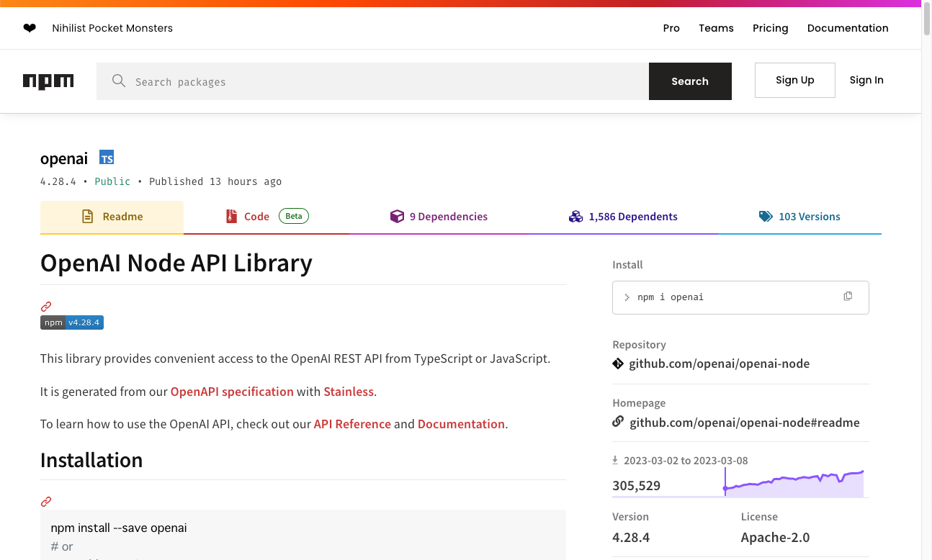This screenshot has height=560, width=932.
Task: Click the Version value 4.28.4 in sidebar
Action: click(631, 538)
